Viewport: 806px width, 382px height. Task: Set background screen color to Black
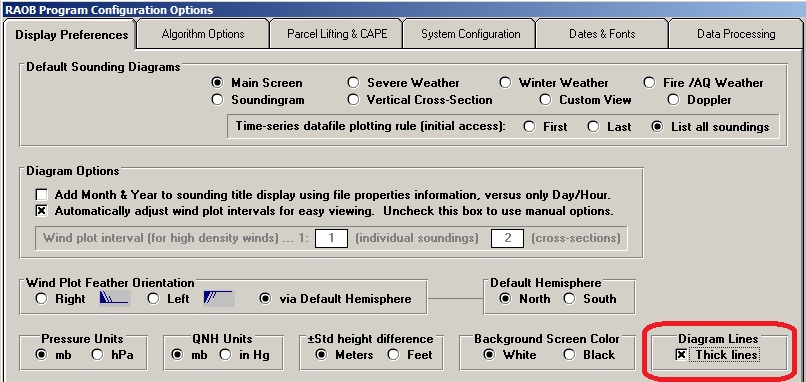[x=569, y=355]
